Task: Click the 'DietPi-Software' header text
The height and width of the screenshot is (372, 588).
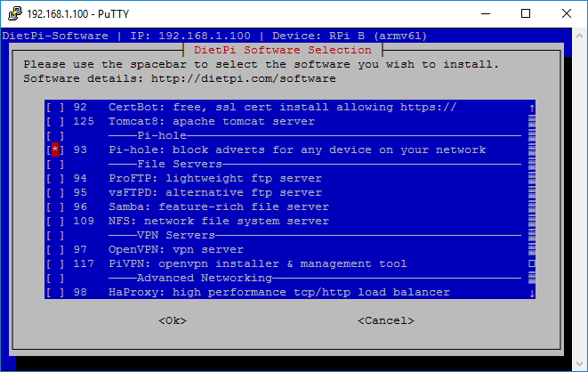Action: (x=55, y=36)
